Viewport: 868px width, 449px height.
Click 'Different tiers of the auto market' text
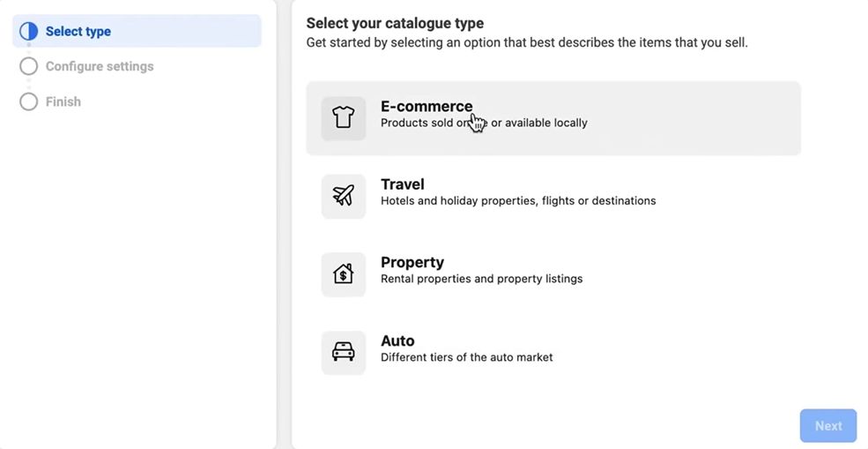tap(467, 357)
